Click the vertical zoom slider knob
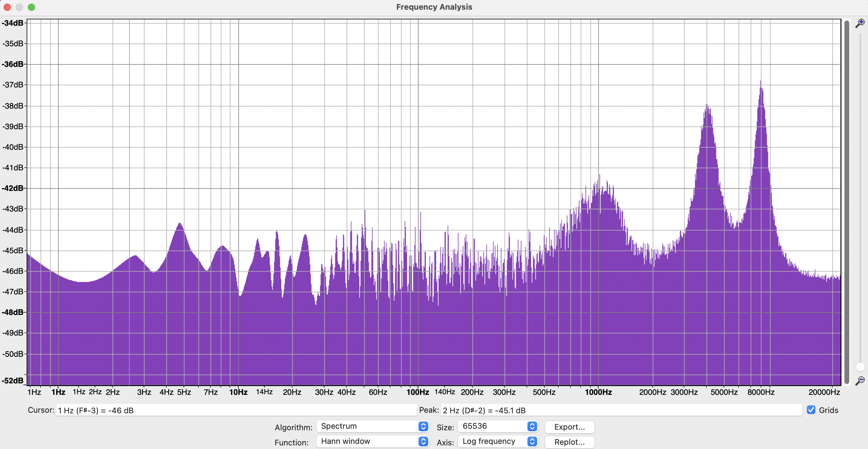The width and height of the screenshot is (868, 449). (860, 367)
